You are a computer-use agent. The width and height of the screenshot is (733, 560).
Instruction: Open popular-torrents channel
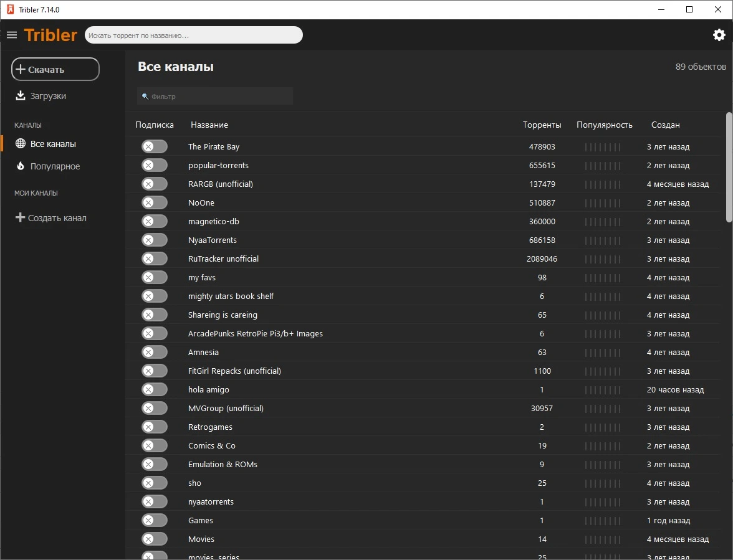[218, 165]
